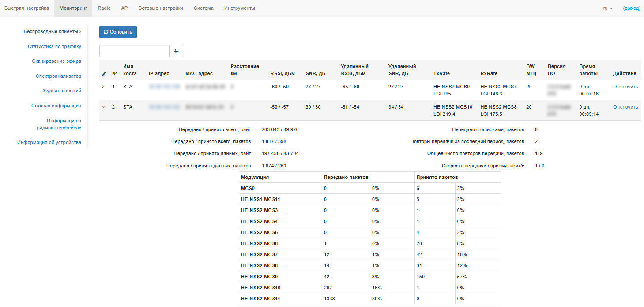Viewport: 644px width, 307px height.
Task: Click the MCS0 modulation row label
Action: pyautogui.click(x=248, y=188)
